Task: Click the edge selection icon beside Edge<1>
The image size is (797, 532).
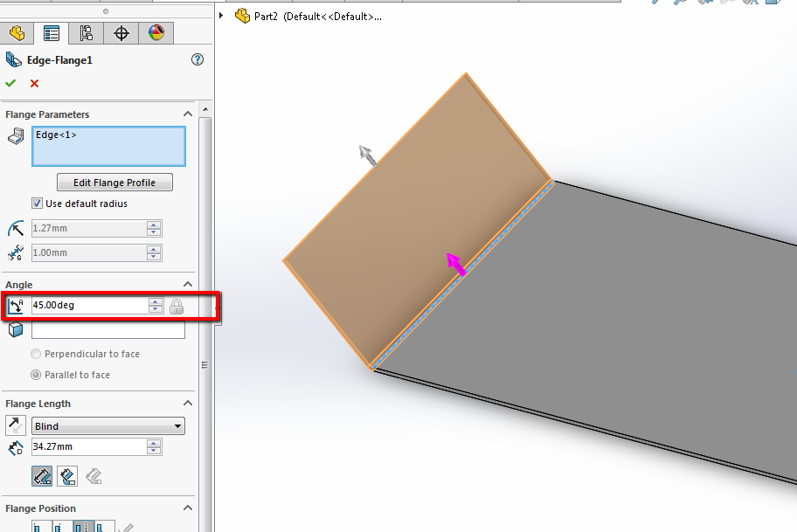Action: point(16,136)
